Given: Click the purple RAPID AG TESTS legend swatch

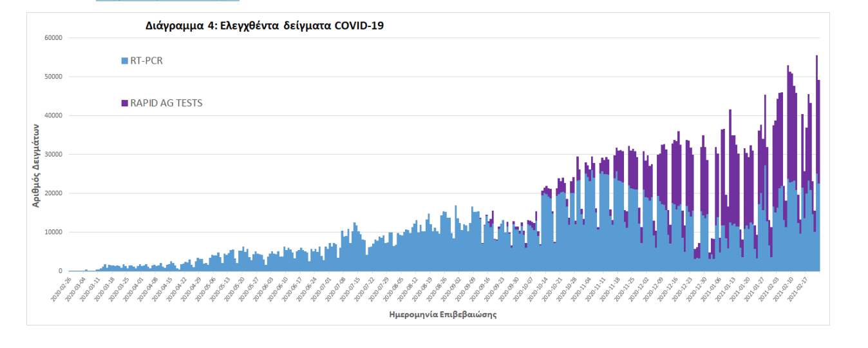Looking at the screenshot, I should (x=125, y=103).
